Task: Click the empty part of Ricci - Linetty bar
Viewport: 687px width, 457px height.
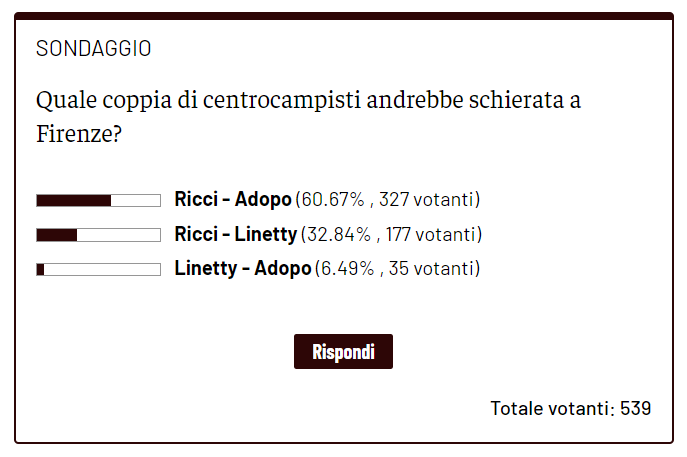Action: tap(118, 235)
